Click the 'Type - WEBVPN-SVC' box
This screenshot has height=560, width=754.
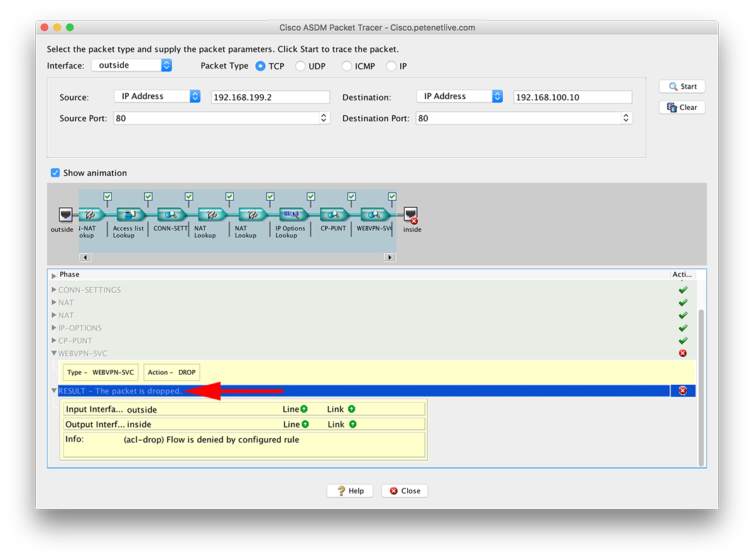[x=101, y=372]
